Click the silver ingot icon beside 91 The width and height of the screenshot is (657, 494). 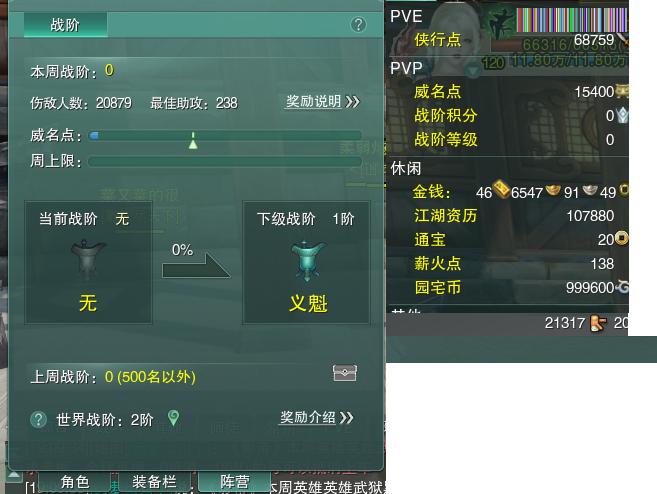click(x=590, y=190)
